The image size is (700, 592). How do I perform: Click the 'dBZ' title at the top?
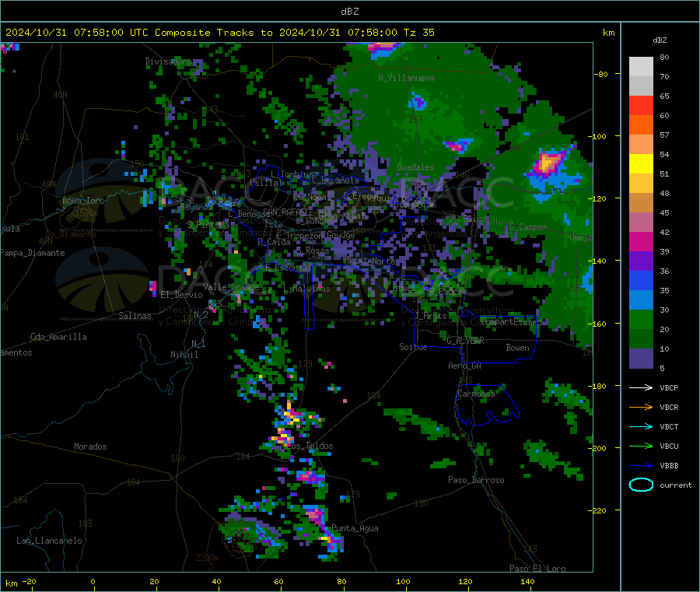click(x=349, y=12)
